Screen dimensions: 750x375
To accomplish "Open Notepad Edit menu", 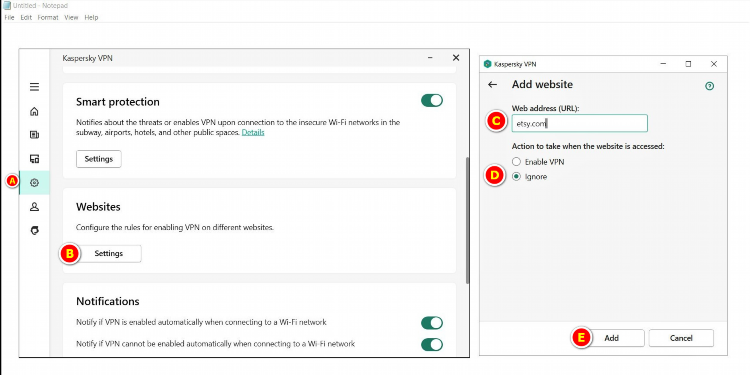I will click(x=26, y=17).
